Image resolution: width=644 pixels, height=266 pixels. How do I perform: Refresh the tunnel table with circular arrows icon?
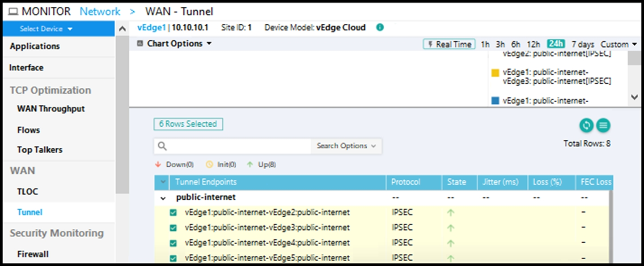pyautogui.click(x=586, y=126)
